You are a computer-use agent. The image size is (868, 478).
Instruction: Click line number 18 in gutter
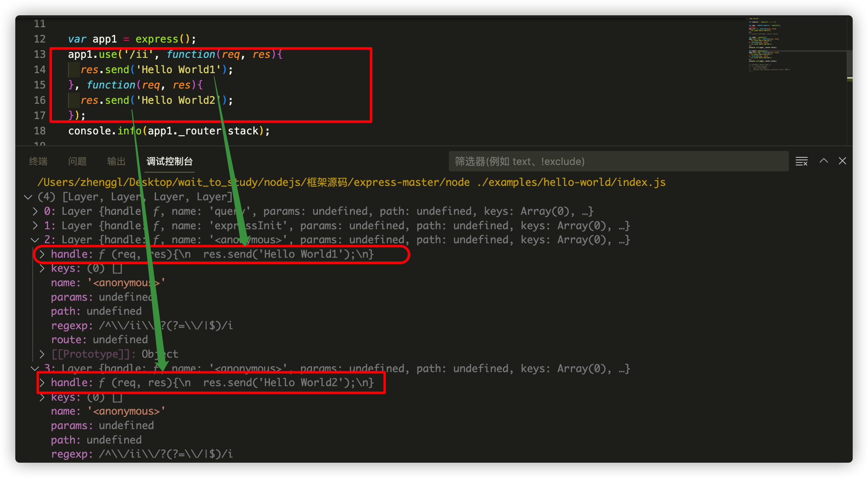(x=40, y=131)
